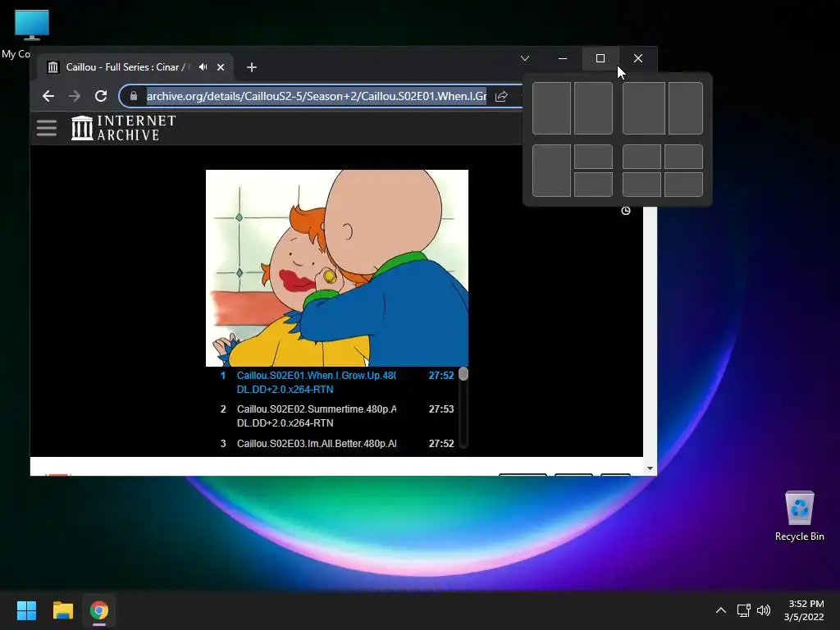Maximize the Chrome window
The width and height of the screenshot is (840, 630).
pyautogui.click(x=600, y=58)
